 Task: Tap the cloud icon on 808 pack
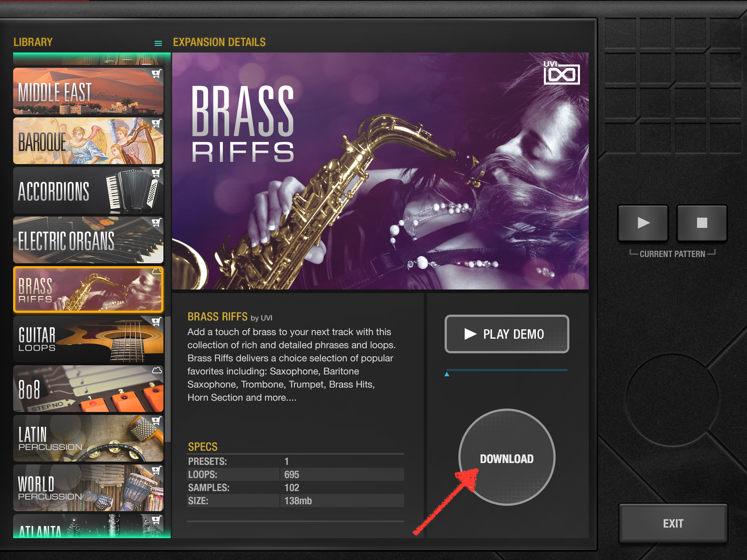157,370
